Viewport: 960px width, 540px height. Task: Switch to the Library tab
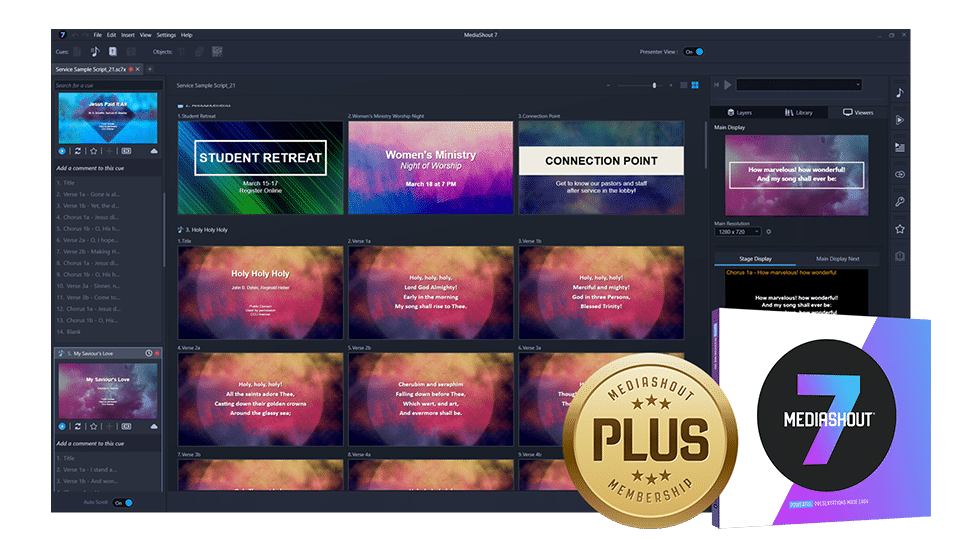[x=799, y=113]
